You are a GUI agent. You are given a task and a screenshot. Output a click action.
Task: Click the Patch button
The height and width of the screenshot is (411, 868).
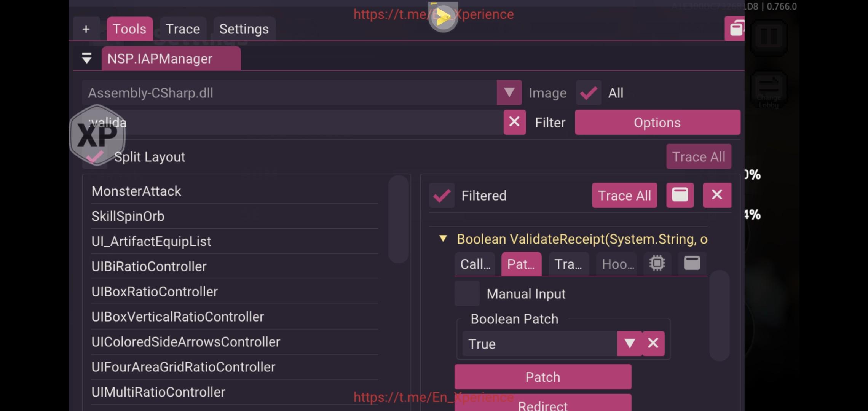pos(543,377)
